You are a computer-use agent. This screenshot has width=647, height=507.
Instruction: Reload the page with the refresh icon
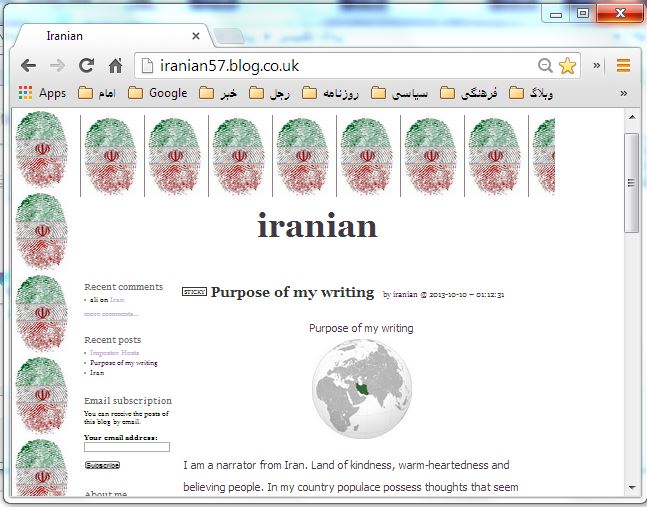(86, 65)
